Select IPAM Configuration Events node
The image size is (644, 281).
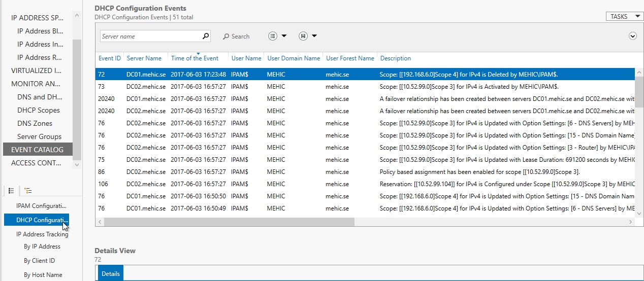tap(41, 206)
